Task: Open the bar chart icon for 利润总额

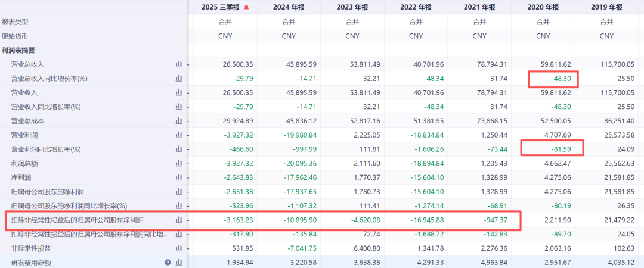Action: pos(178,163)
